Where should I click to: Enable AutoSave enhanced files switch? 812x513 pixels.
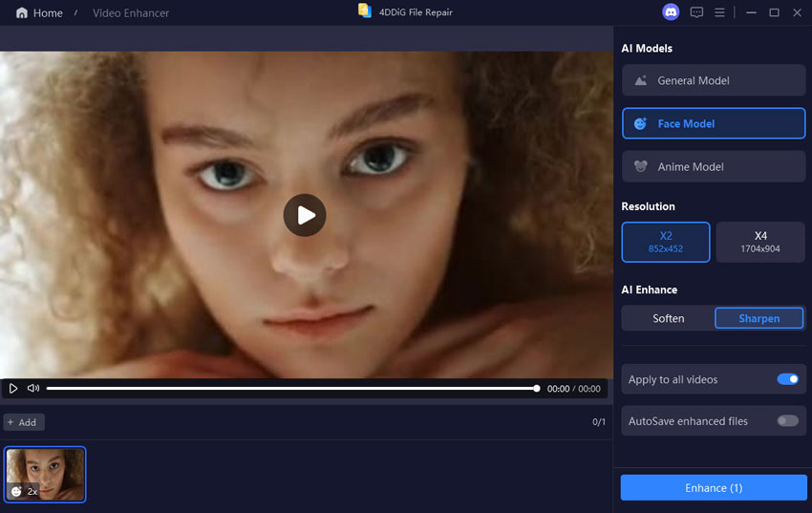coord(787,421)
